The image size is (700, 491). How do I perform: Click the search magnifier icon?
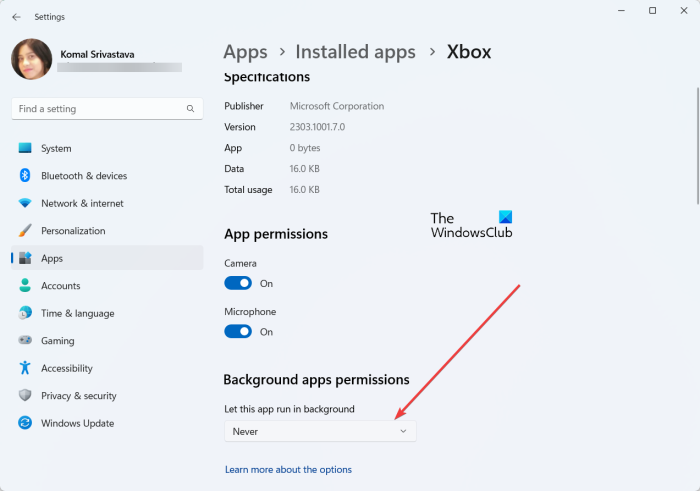pyautogui.click(x=190, y=109)
